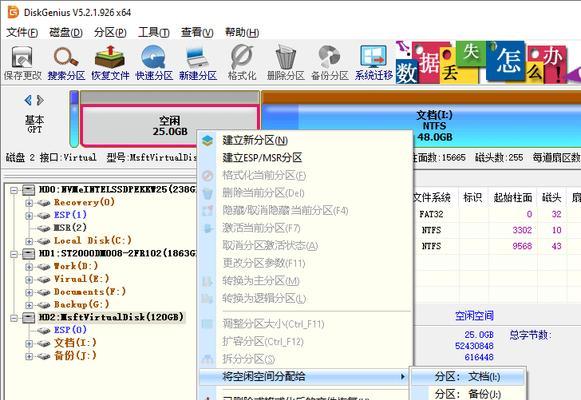Image resolution: width=581 pixels, height=400 pixels.
Task: Open the 文件(F) menu
Action: coord(22,33)
